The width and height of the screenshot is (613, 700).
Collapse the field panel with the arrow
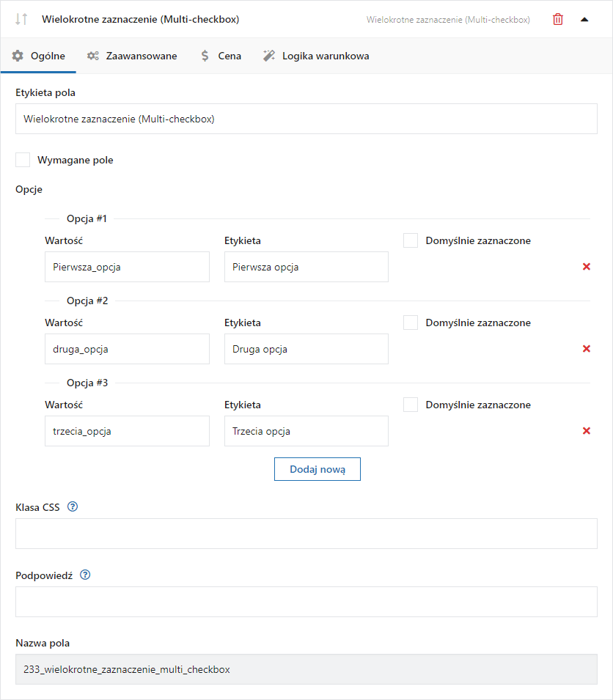584,20
